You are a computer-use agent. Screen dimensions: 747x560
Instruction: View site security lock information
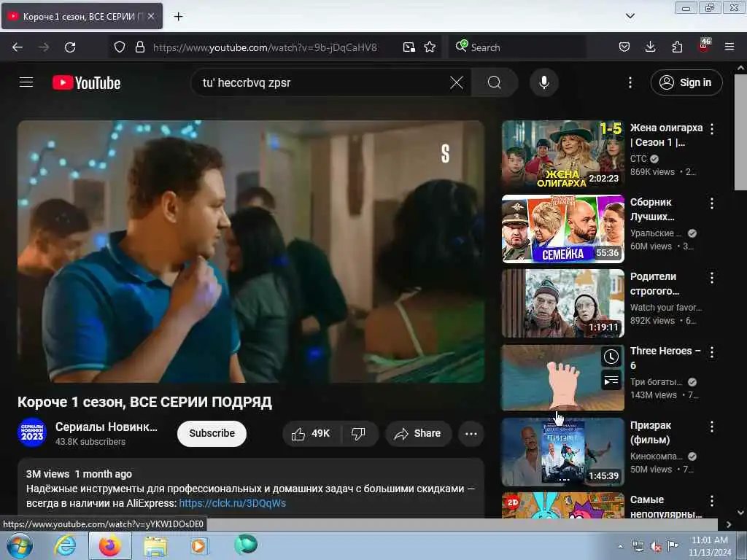[139, 47]
